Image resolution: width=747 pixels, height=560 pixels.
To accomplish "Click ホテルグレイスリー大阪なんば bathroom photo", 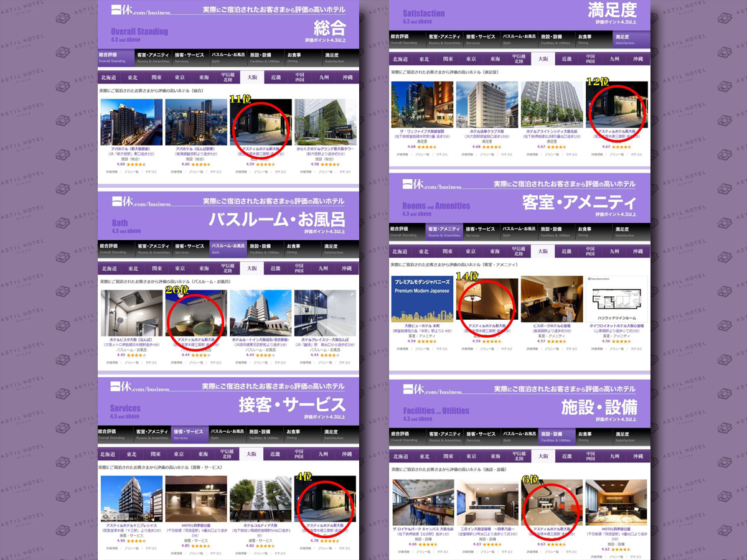I will coord(326,313).
